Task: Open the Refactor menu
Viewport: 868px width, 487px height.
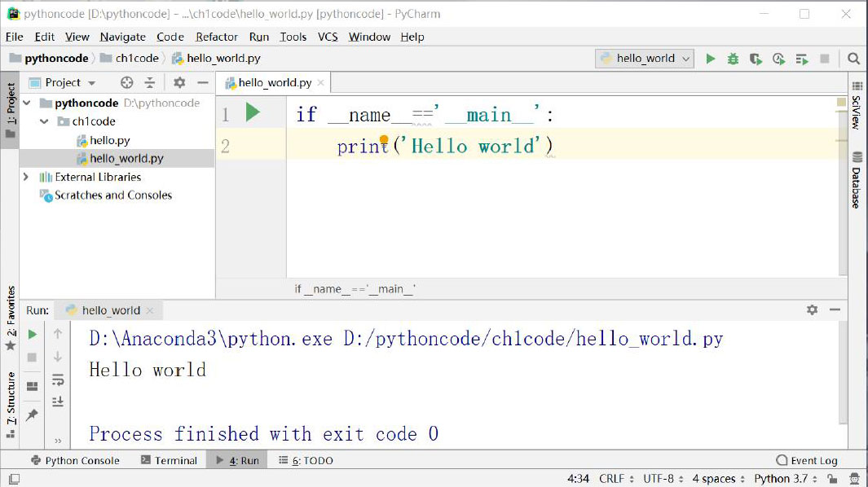Action: (x=216, y=37)
